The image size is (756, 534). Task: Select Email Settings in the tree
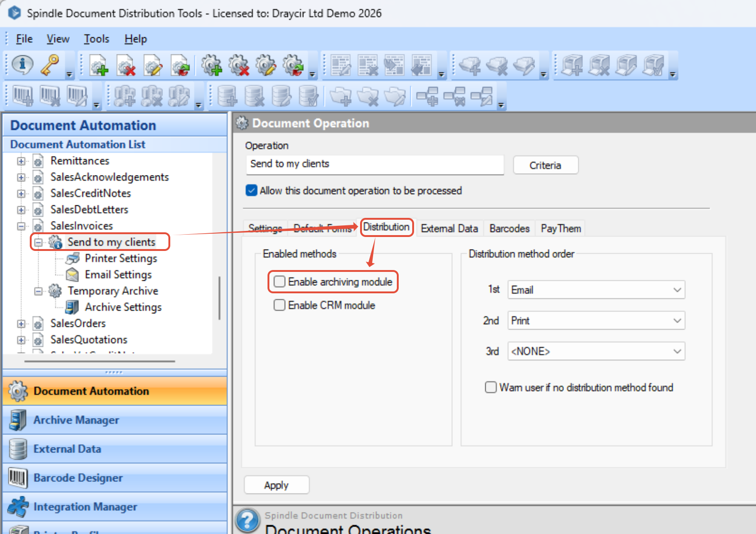click(118, 274)
